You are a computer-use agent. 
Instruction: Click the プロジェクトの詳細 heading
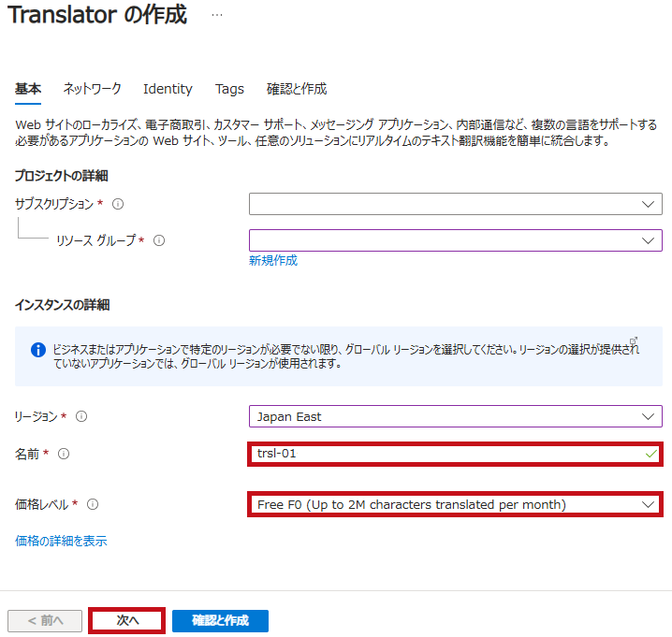coord(61,176)
